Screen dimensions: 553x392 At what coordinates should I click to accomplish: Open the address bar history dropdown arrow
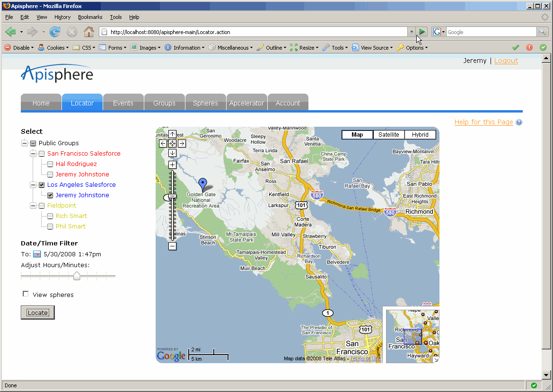point(411,32)
